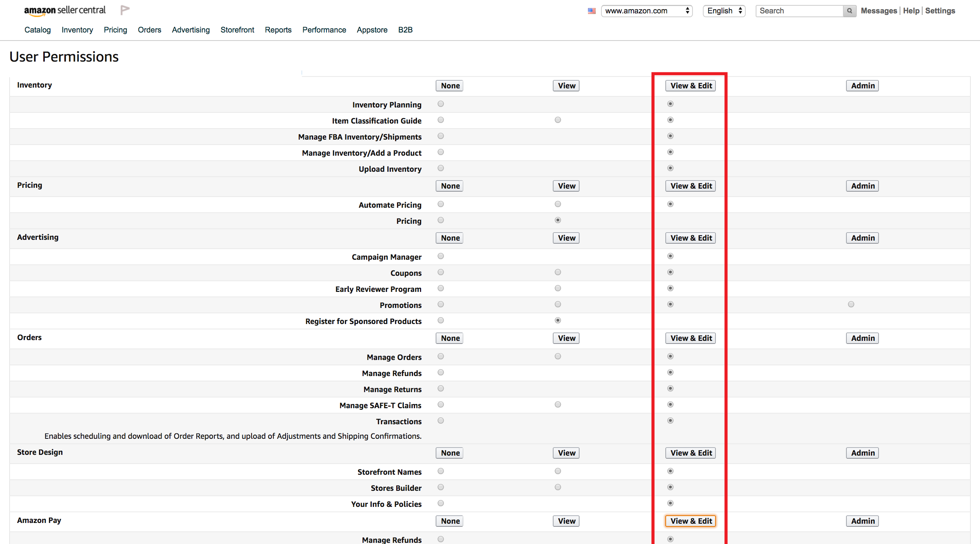Click the User Permissions page heading
The width and height of the screenshot is (980, 544).
[x=64, y=57]
